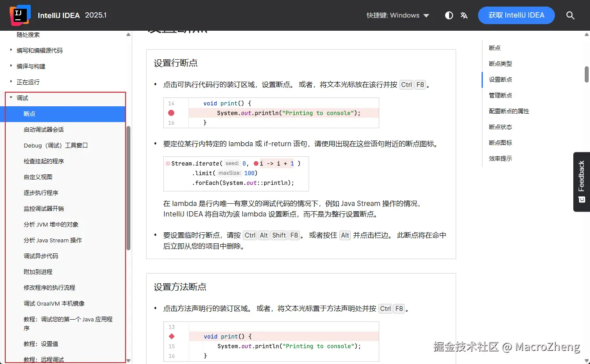Screen dimensions: 590x364
Task: Click the 设置行断点 heading
Action: 176,63
